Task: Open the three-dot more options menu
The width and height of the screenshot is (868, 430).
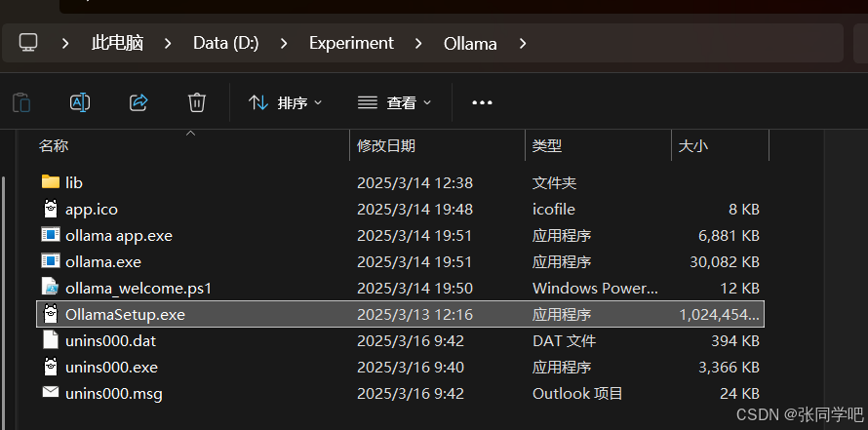Action: 482,103
